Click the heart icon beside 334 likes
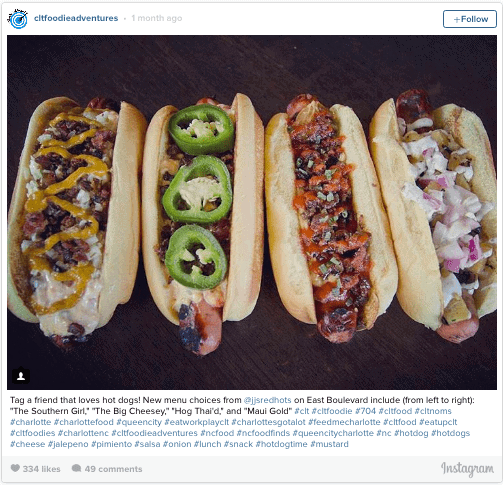This screenshot has width=503, height=485. coord(15,468)
